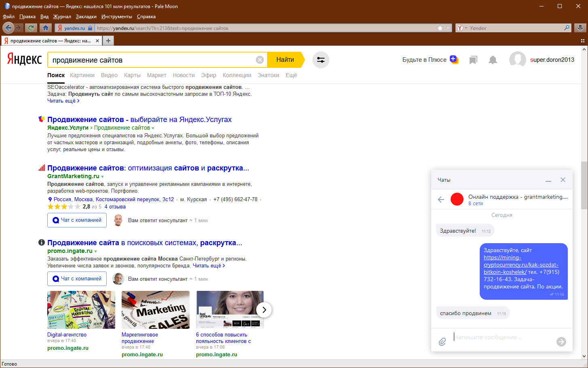Minimize the Чаты chat panel
This screenshot has height=368, width=588.
[x=548, y=180]
